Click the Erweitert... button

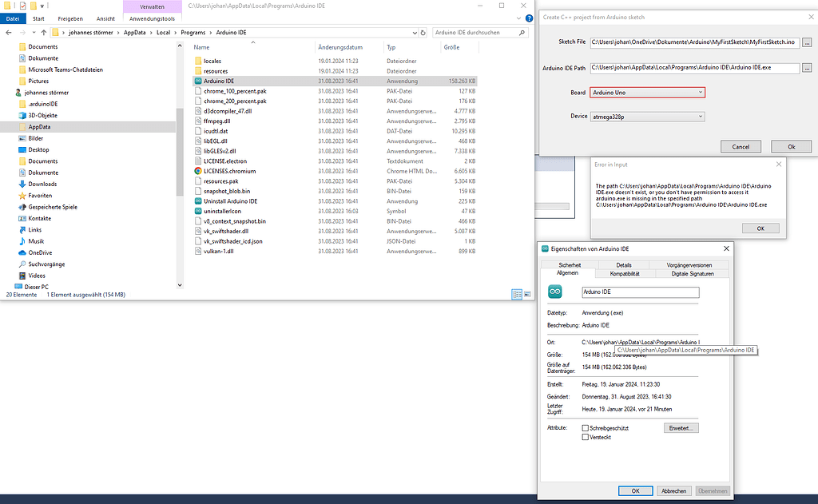click(681, 428)
